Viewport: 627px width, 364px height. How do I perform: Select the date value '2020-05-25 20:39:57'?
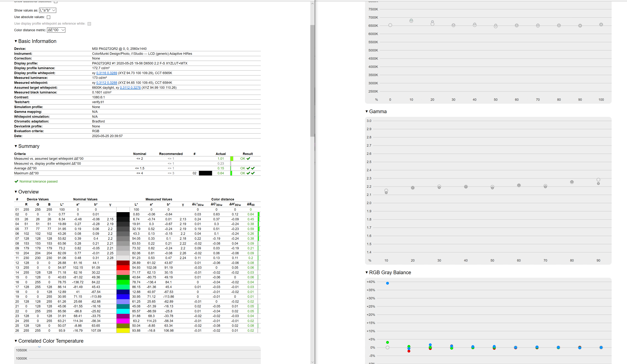[x=107, y=136]
